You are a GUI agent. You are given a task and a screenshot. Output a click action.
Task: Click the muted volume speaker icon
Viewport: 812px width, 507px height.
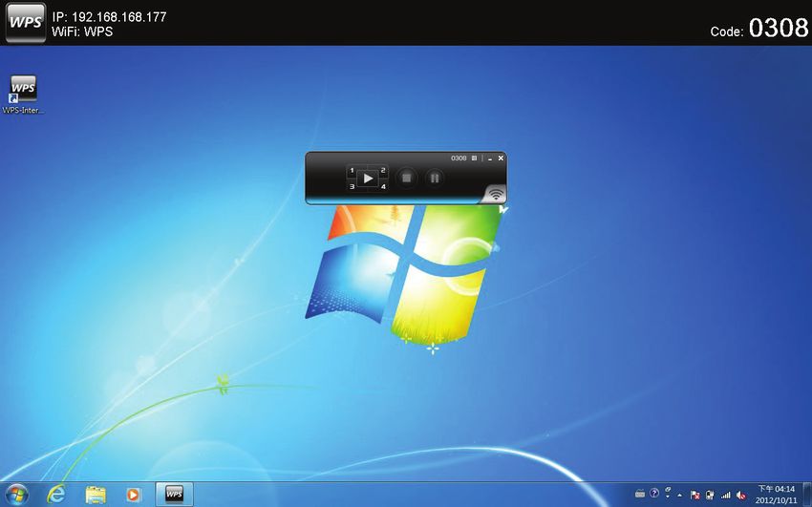click(741, 496)
